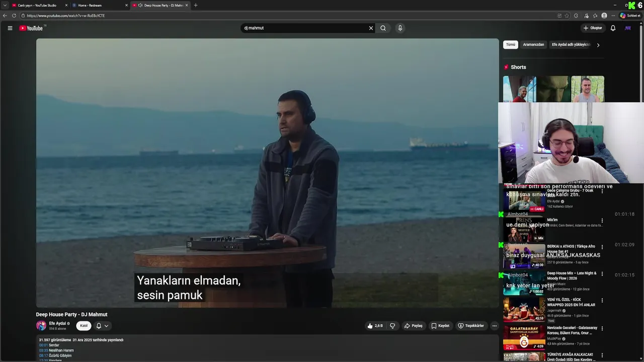Open the YouTube hamburger guide menu

[x=10, y=28]
